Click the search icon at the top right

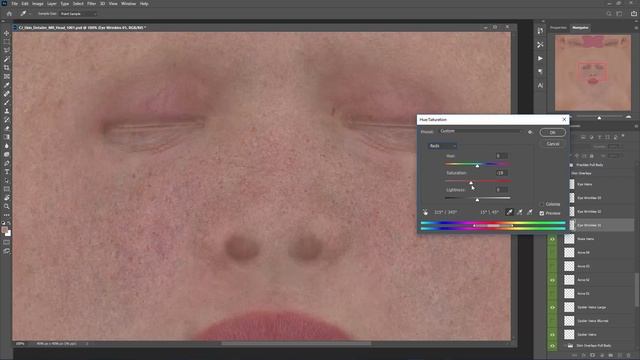point(609,13)
